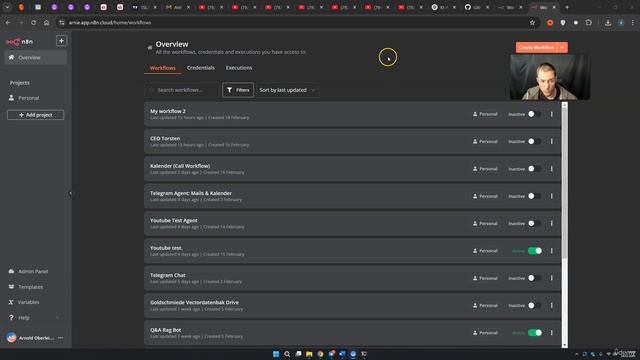640x360 pixels.
Task: Click the n8n logo in sidebar
Action: click(x=19, y=42)
